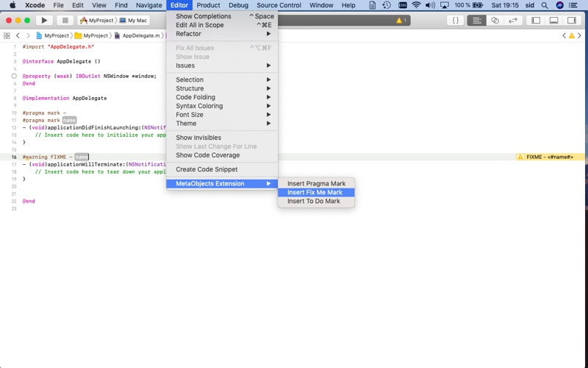The width and height of the screenshot is (588, 368).
Task: Open AppDelegate.m in jump bar
Action: point(137,35)
